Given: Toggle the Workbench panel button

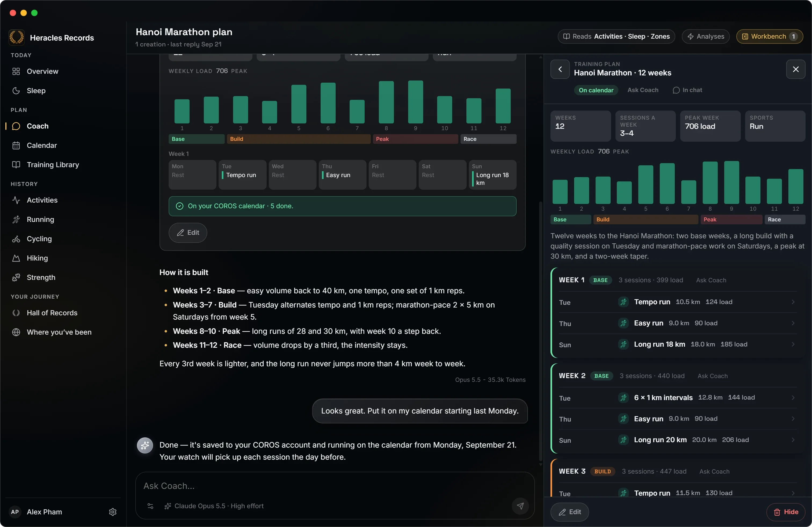Looking at the screenshot, I should 769,36.
